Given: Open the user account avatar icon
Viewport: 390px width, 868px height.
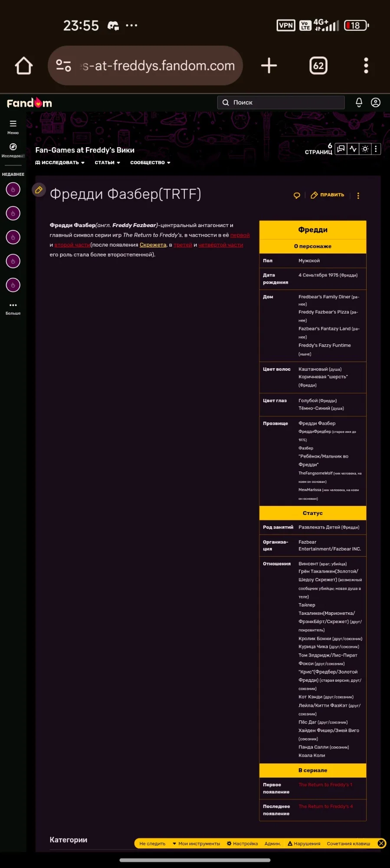Looking at the screenshot, I should (x=376, y=102).
